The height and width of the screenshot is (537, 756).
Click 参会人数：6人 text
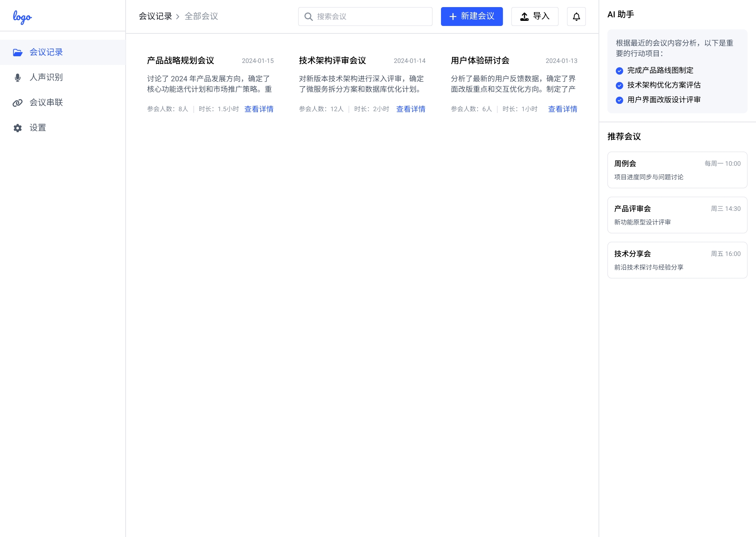[471, 109]
